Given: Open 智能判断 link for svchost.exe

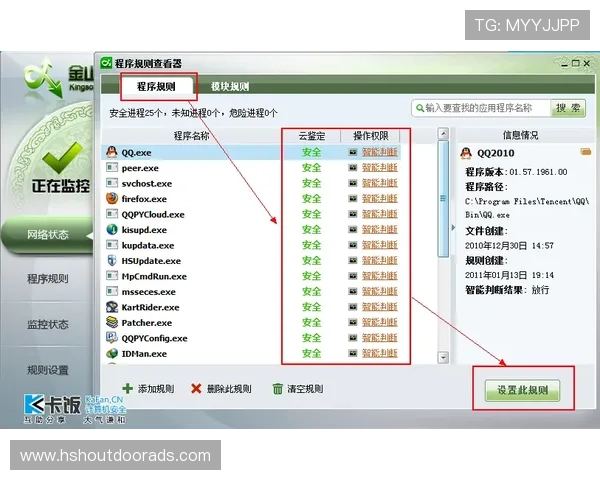Looking at the screenshot, I should pyautogui.click(x=380, y=183).
